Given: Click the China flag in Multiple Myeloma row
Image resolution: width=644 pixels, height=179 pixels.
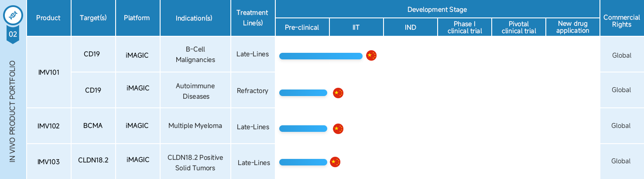Looking at the screenshot, I should [338, 129].
